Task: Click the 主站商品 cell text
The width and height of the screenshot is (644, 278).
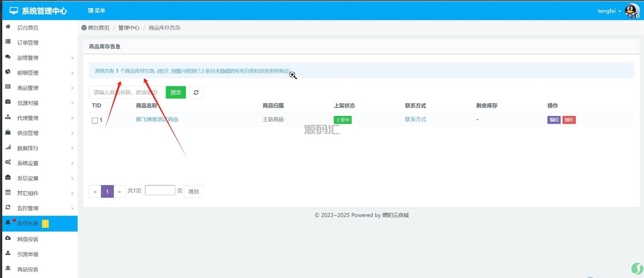Action: point(273,119)
